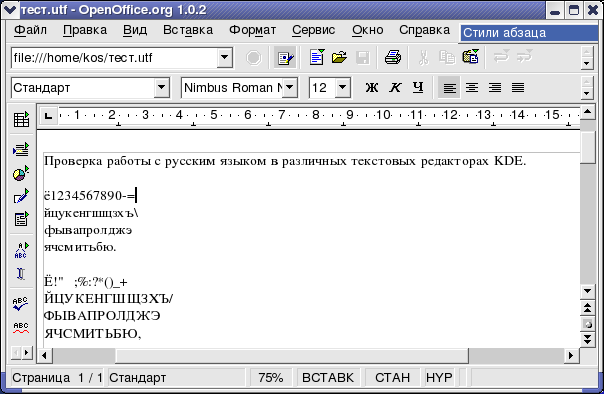Open the Сервис menu

tap(314, 30)
